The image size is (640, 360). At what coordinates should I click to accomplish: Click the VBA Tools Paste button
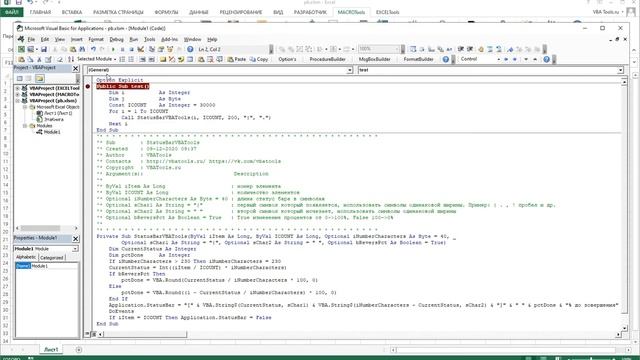point(237,60)
